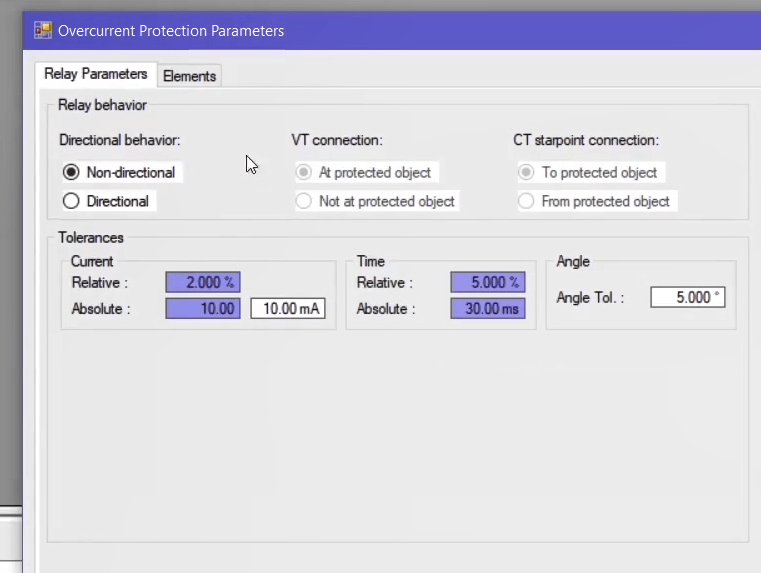Edit the Angle Tol. value field
Image resolution: width=761 pixels, height=573 pixels.
pos(687,297)
